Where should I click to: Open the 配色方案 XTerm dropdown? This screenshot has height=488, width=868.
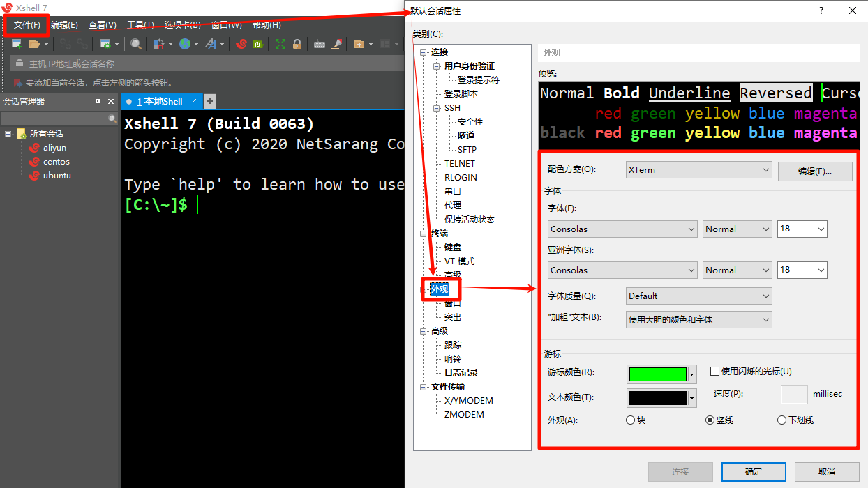tap(698, 169)
